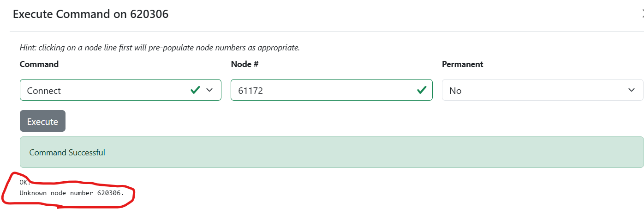644x209 pixels.
Task: Close the Execute Command dialog
Action: tap(643, 14)
